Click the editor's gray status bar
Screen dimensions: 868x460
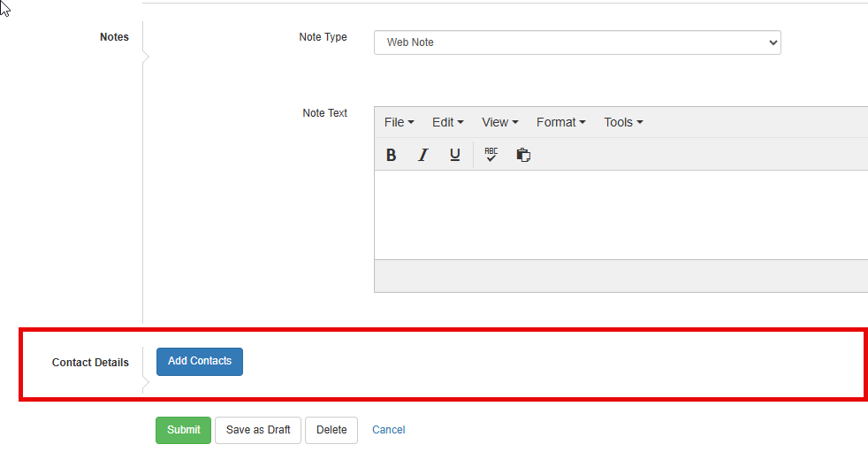(619, 276)
